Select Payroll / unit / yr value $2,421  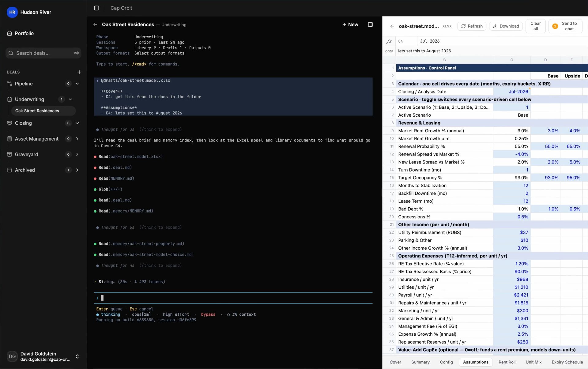tap(511, 295)
